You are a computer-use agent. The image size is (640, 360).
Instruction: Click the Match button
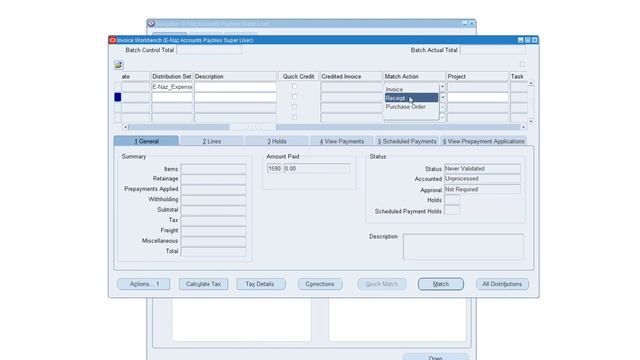(441, 284)
